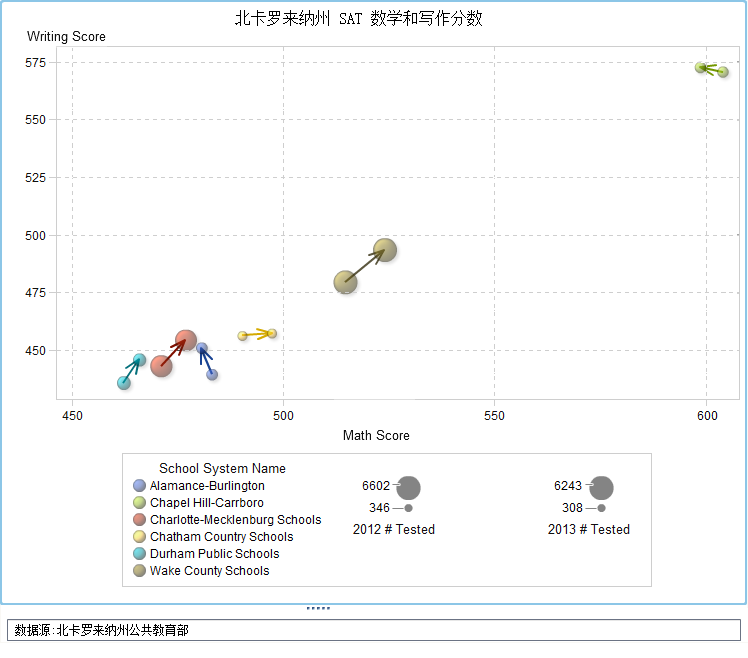The height and width of the screenshot is (658, 748).
Task: Select the Chatham Country Schools yellow swatch
Action: click(140, 537)
